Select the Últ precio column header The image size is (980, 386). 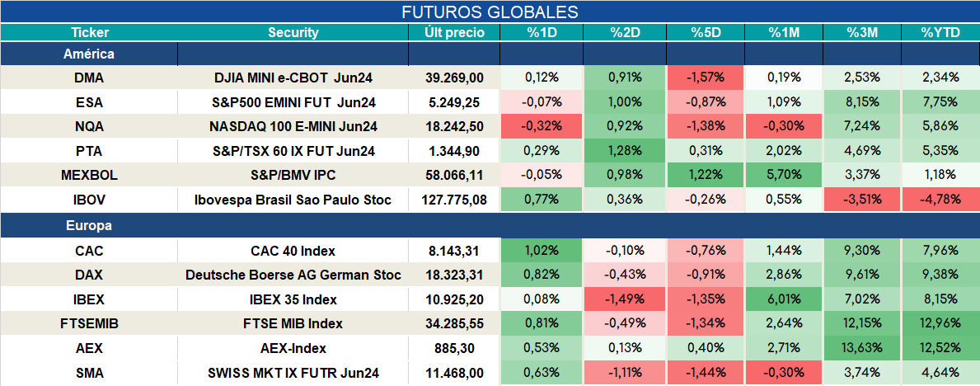click(454, 33)
